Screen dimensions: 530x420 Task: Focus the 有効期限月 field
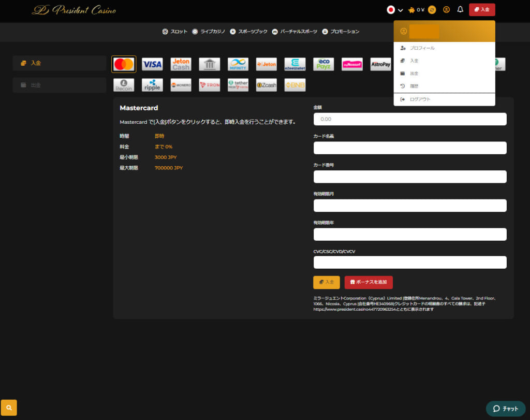[410, 206]
